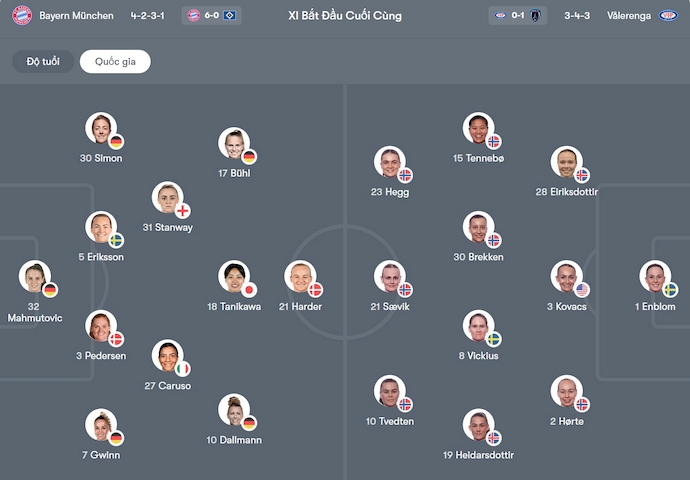
Task: Open the Vålerenga 0-1 match score badge
Action: tap(517, 16)
